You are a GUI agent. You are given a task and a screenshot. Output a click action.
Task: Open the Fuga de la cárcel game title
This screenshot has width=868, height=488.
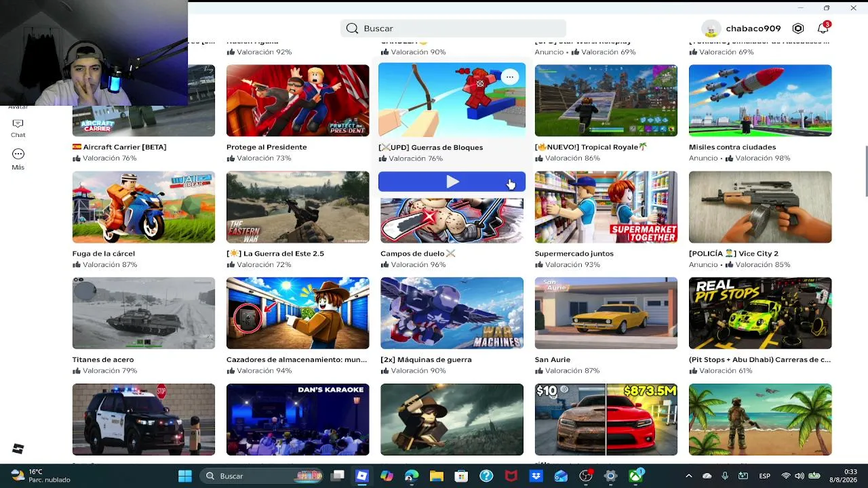point(104,253)
